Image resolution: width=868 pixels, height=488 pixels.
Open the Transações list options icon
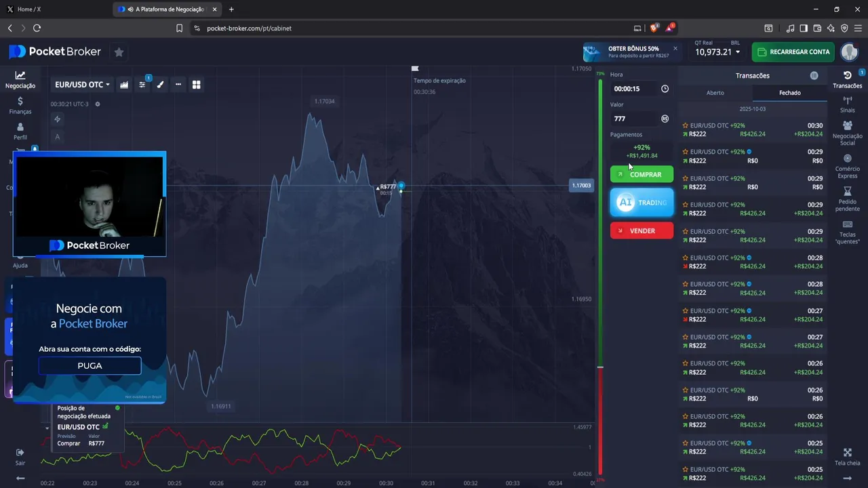[x=814, y=76]
